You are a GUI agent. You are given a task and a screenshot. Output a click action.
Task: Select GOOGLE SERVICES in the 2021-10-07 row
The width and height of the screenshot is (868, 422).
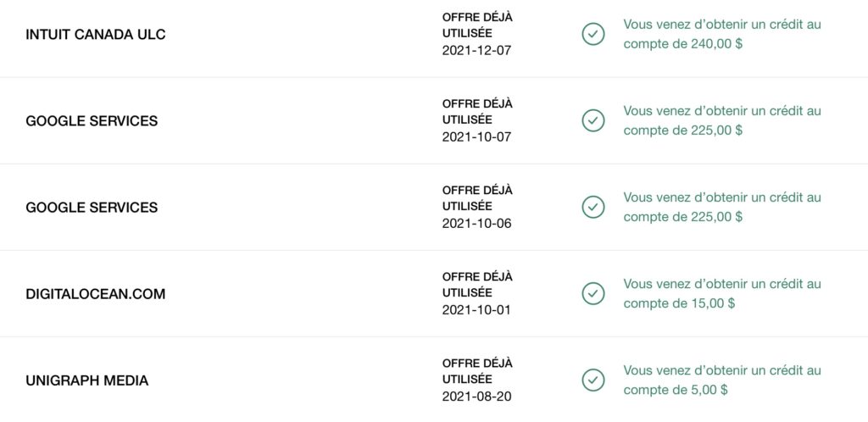pyautogui.click(x=92, y=121)
